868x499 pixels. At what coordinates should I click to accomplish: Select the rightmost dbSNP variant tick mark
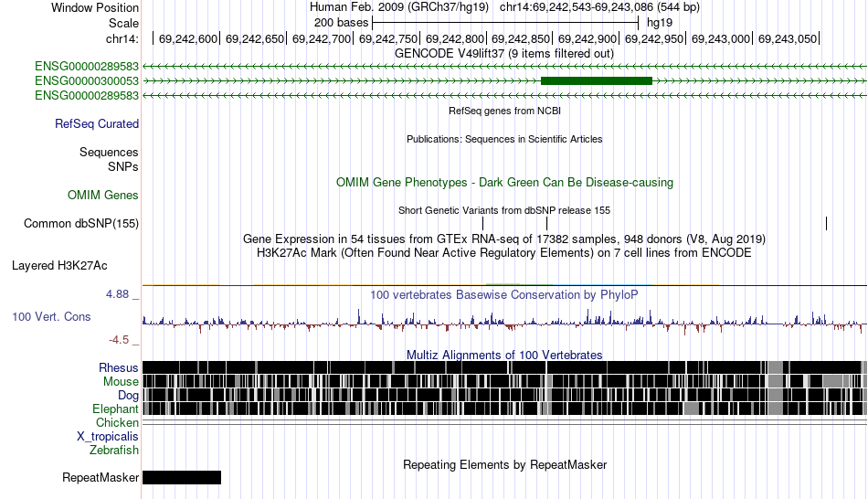click(827, 223)
